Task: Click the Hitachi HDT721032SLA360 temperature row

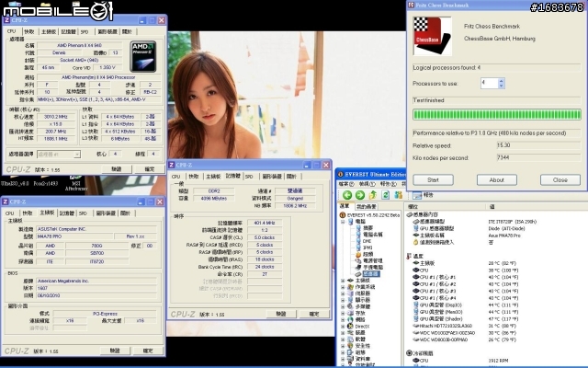Action: point(464,326)
